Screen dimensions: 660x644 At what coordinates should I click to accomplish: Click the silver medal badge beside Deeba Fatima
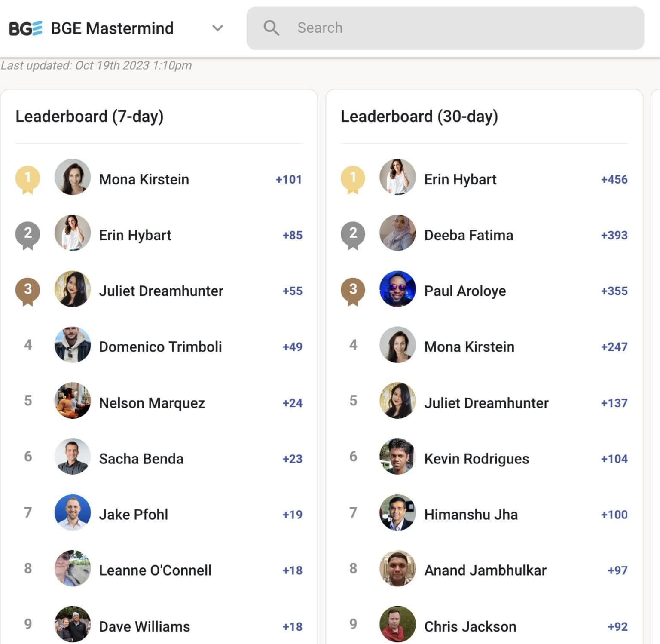tap(353, 235)
